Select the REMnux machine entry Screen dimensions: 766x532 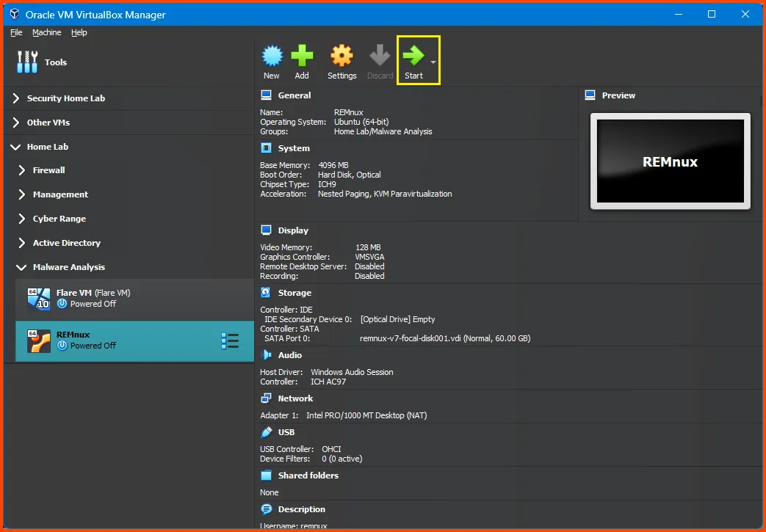(135, 341)
